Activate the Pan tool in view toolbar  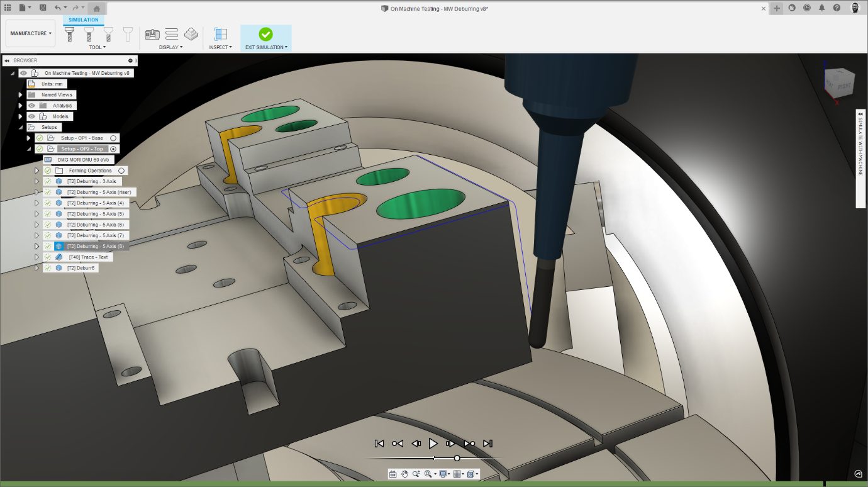coord(404,473)
